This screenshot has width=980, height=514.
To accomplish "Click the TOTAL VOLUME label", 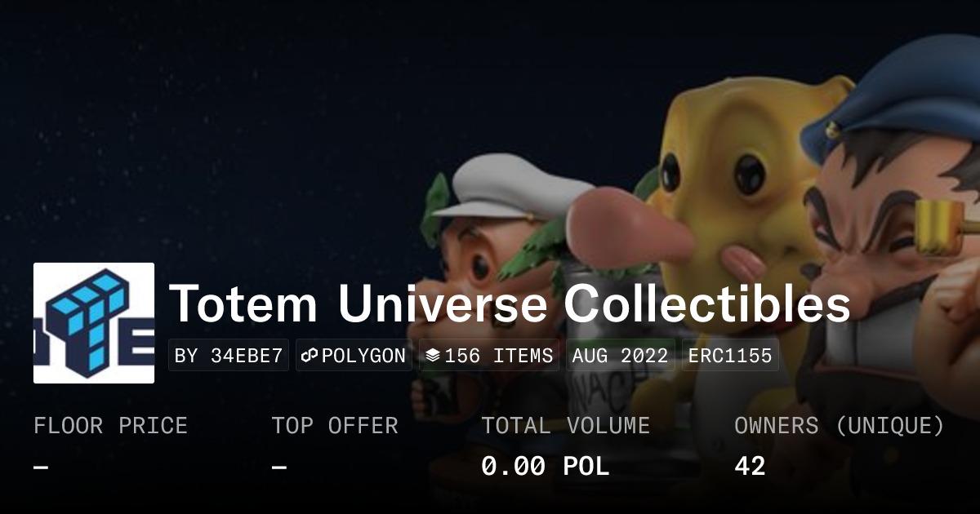I will [x=565, y=426].
